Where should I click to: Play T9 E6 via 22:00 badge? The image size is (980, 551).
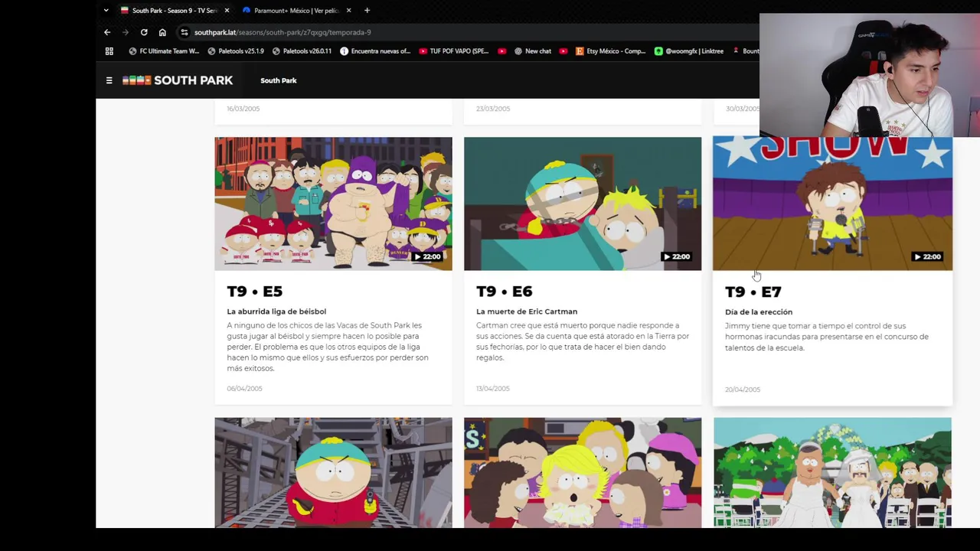click(x=676, y=256)
